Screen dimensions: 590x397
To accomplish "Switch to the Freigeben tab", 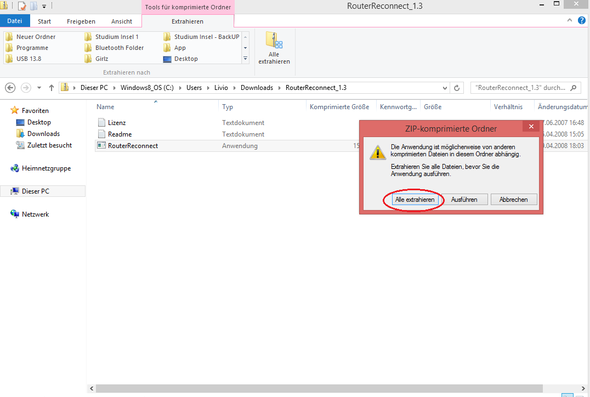I will [81, 21].
